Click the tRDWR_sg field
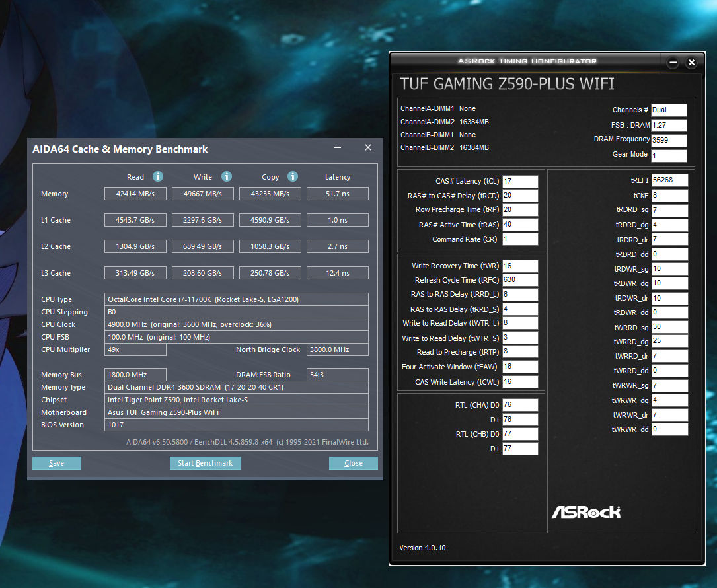 tap(670, 268)
